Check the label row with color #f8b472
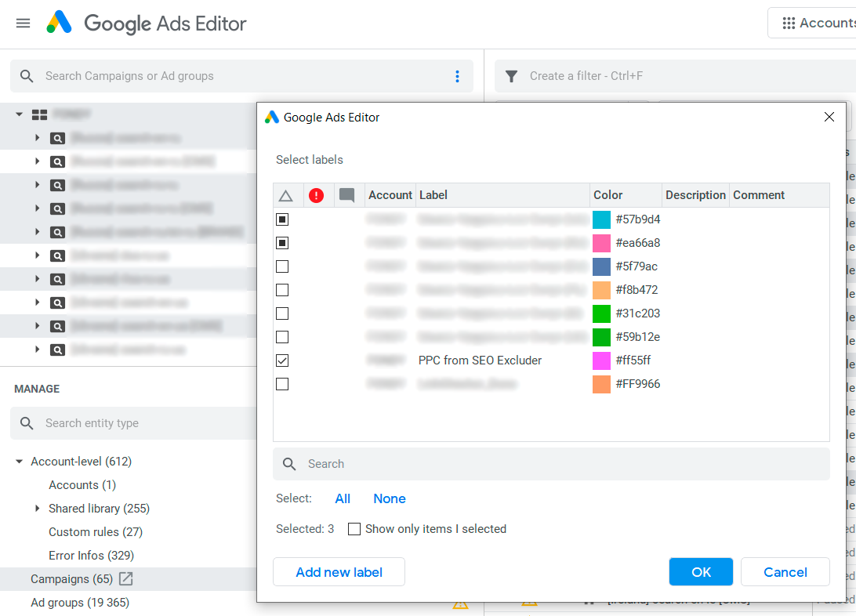Viewport: 856px width, 616px height. pos(282,290)
